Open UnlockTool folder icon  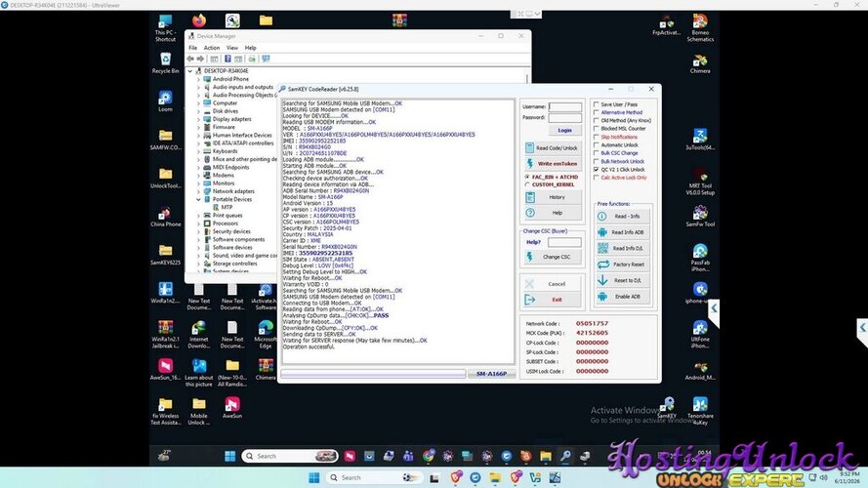click(x=165, y=179)
